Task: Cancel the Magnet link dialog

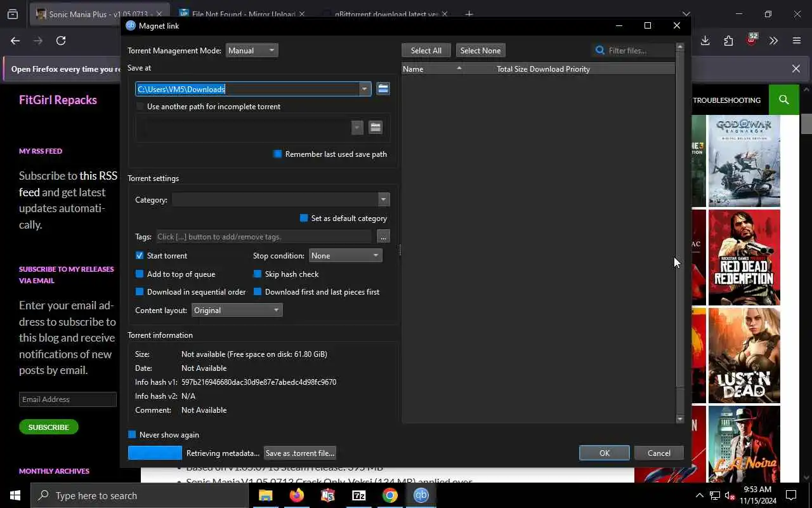Action: [x=658, y=453]
